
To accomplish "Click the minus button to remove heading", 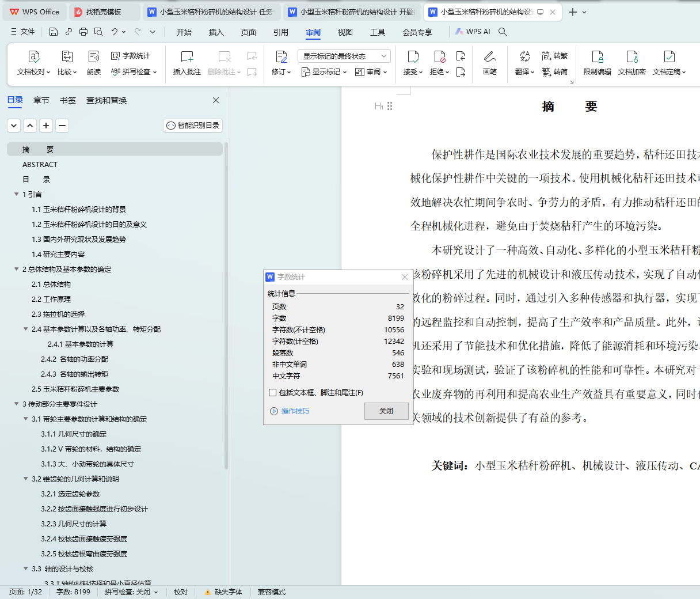I will (x=62, y=125).
